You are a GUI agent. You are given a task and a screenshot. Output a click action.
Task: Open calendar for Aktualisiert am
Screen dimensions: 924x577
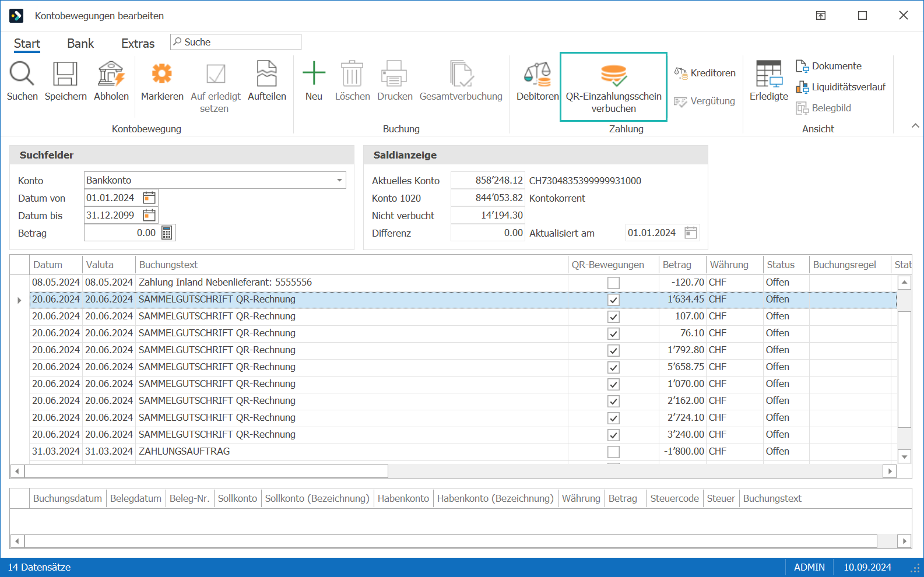691,233
